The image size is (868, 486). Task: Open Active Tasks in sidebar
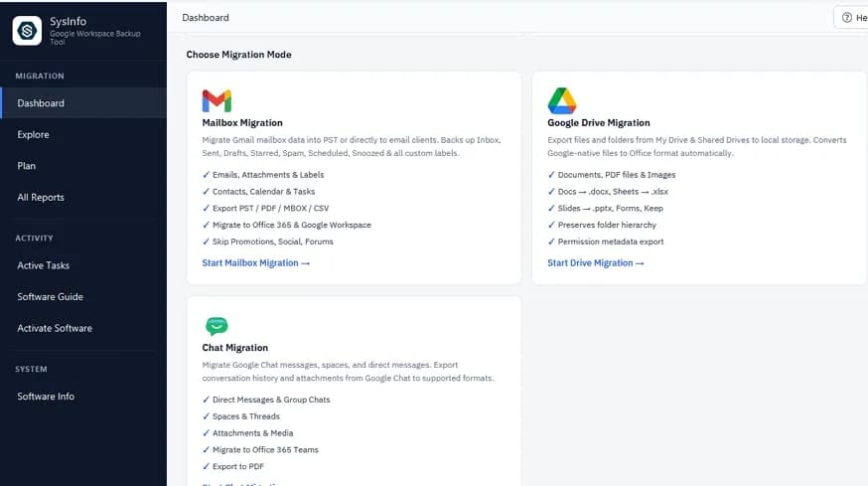pos(83,265)
